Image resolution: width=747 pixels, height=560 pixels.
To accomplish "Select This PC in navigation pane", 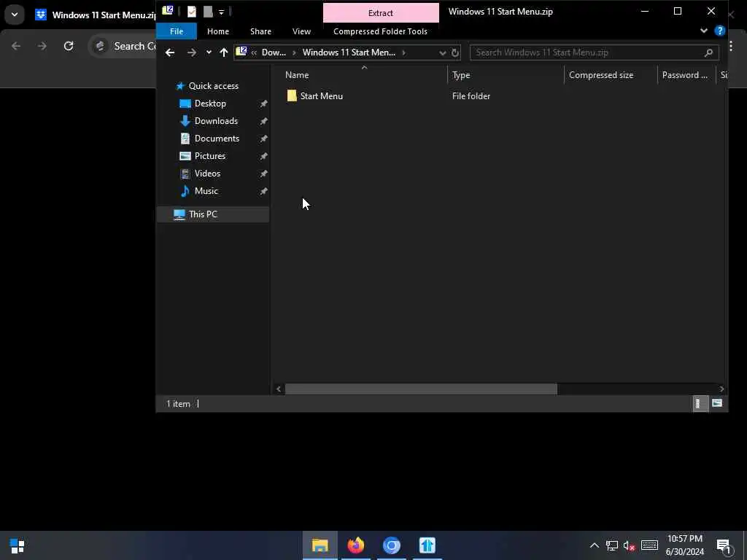I will [212, 214].
